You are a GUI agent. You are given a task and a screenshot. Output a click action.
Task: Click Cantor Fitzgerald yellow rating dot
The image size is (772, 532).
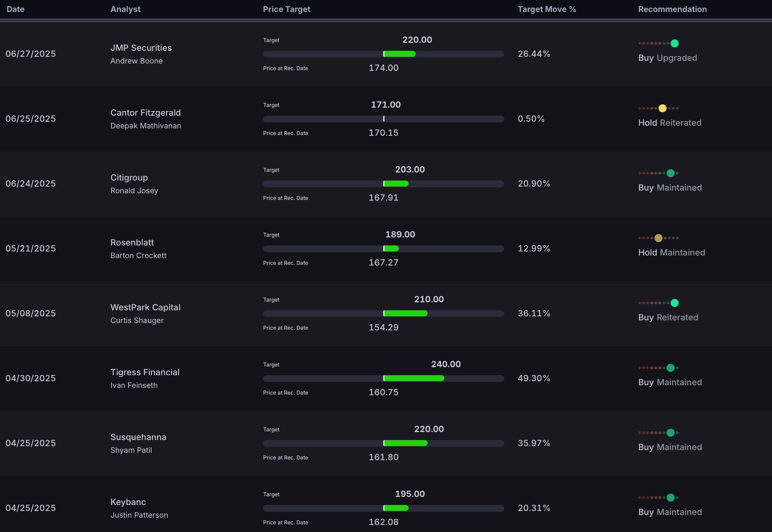coord(662,108)
